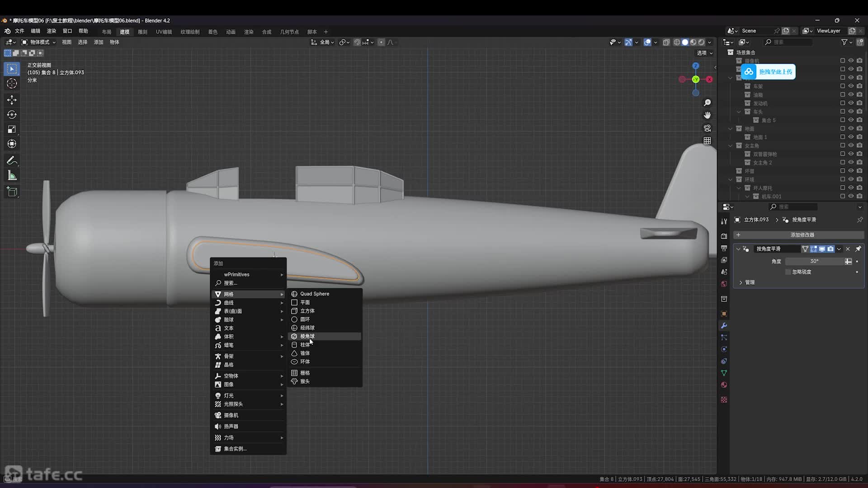Click the outliner search field

[788, 42]
